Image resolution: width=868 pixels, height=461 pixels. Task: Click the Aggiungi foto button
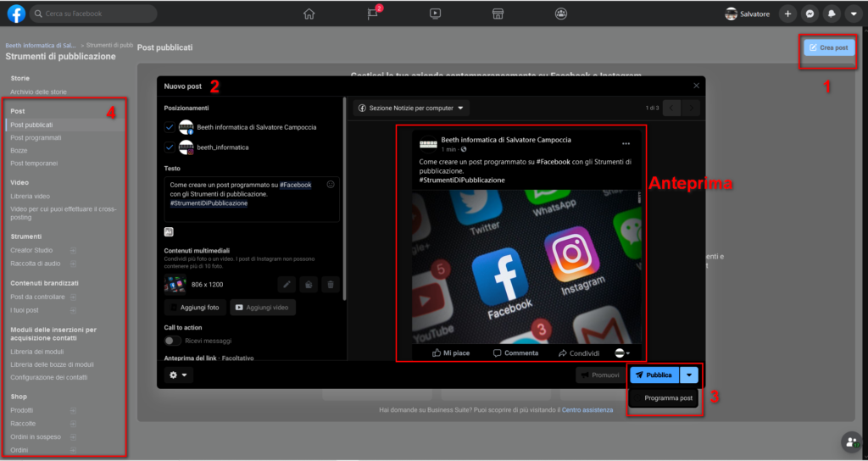[x=195, y=307]
